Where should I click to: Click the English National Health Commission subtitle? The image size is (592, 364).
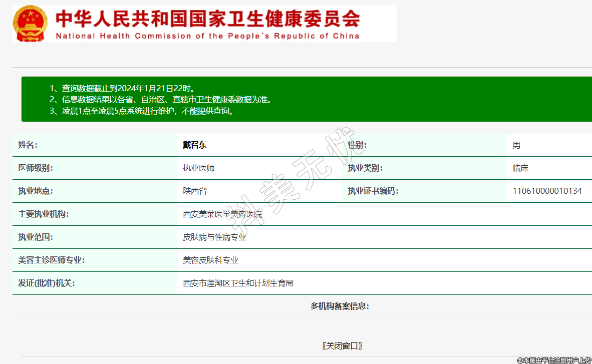click(207, 36)
